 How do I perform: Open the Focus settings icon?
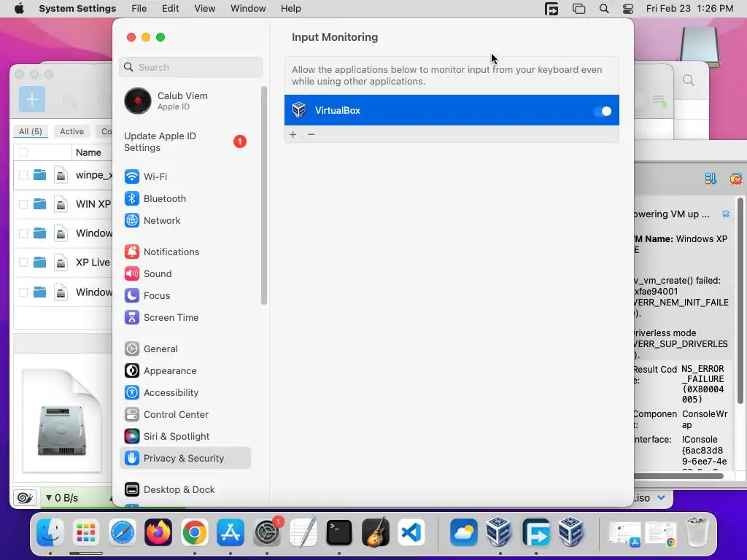pos(132,296)
